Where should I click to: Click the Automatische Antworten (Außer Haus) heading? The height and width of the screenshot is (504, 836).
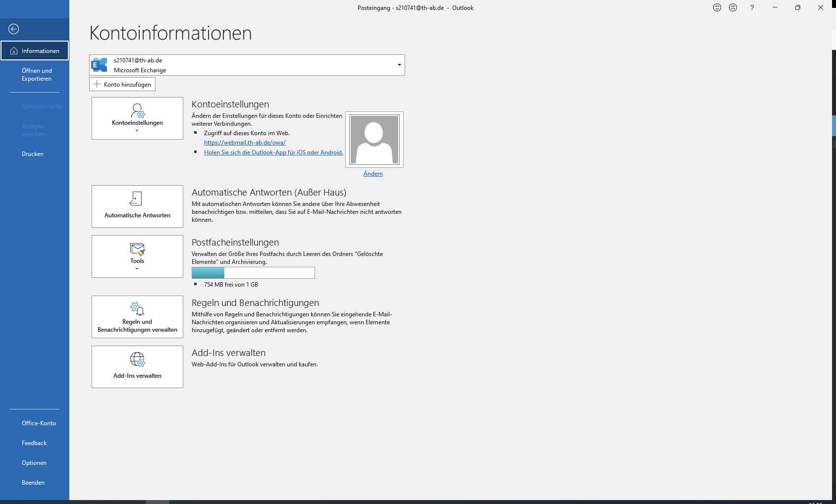269,193
